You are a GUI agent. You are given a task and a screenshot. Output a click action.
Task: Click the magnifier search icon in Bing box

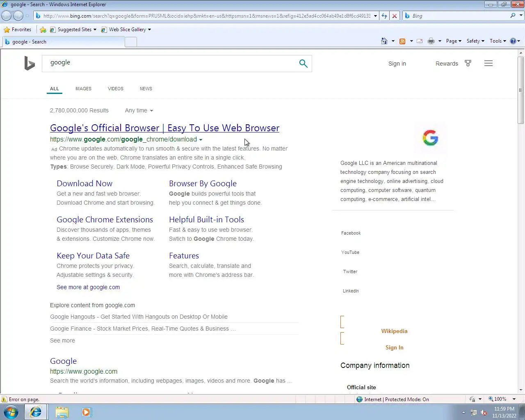click(303, 64)
